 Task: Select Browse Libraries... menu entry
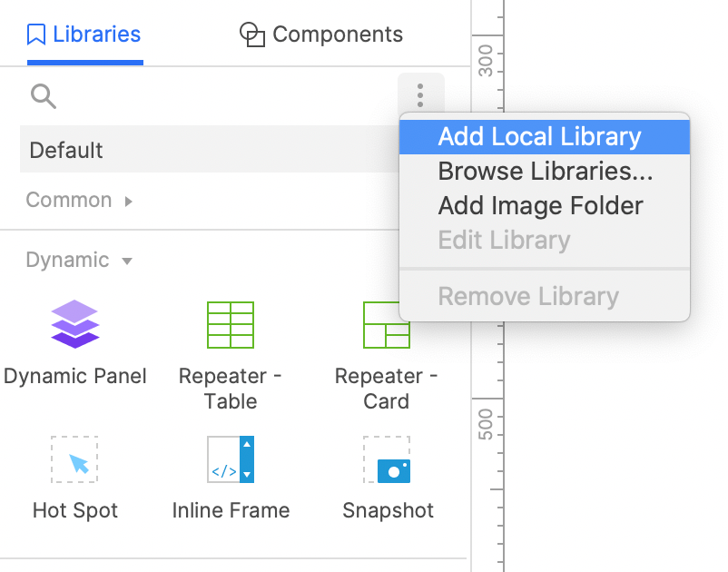544,171
